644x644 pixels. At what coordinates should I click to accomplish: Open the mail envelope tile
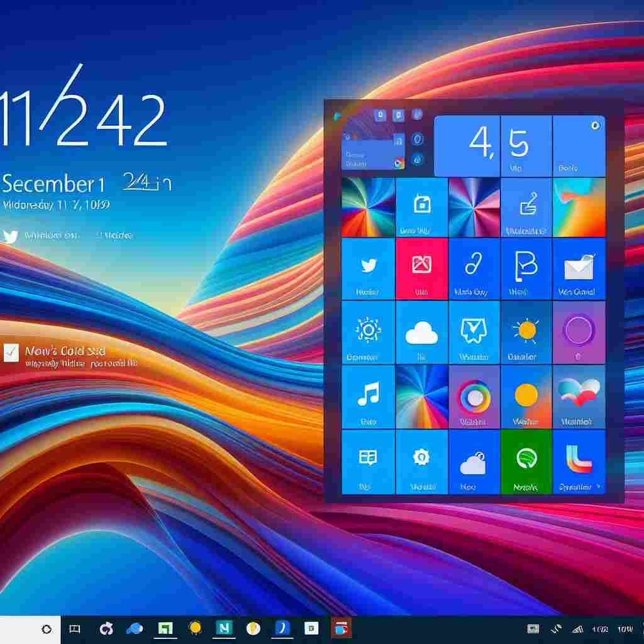pyautogui.click(x=579, y=269)
